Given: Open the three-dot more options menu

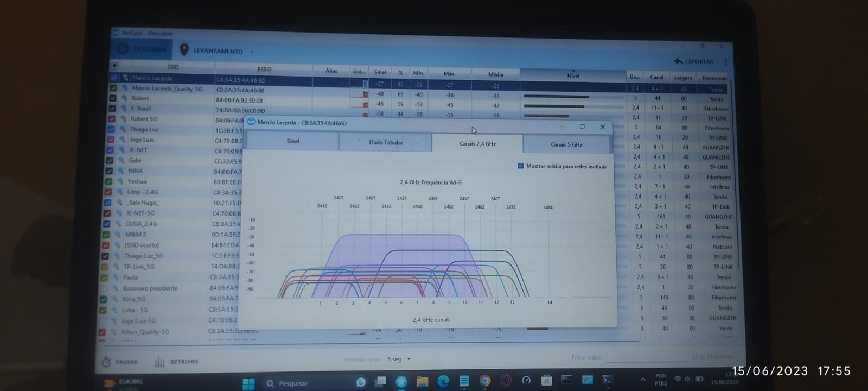Looking at the screenshot, I should (x=725, y=62).
